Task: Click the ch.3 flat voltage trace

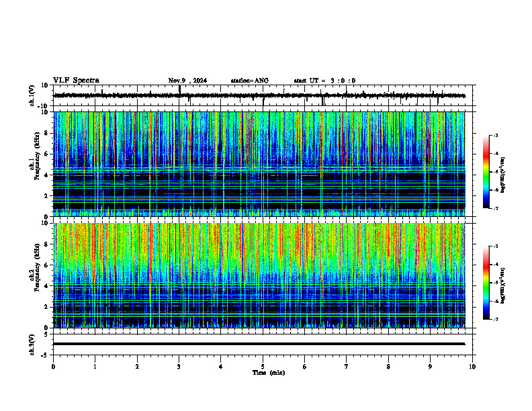Action: [259, 344]
